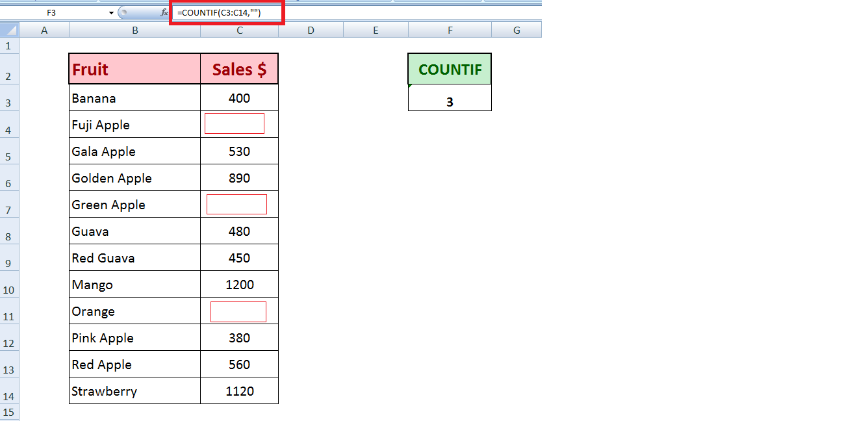868x421 pixels.
Task: Click the empty sales cell for Green Apple
Action: [236, 204]
